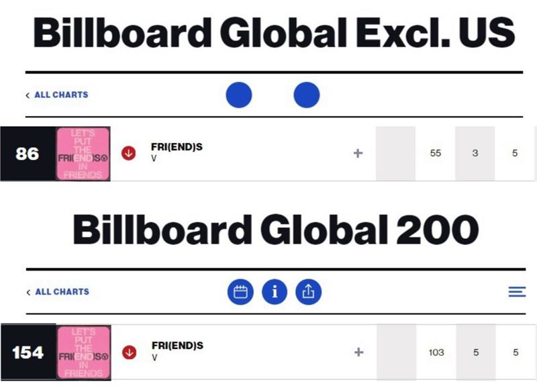This screenshot has height=392, width=537.
Task: Click the left blank blue circle button
Action: coord(239,95)
